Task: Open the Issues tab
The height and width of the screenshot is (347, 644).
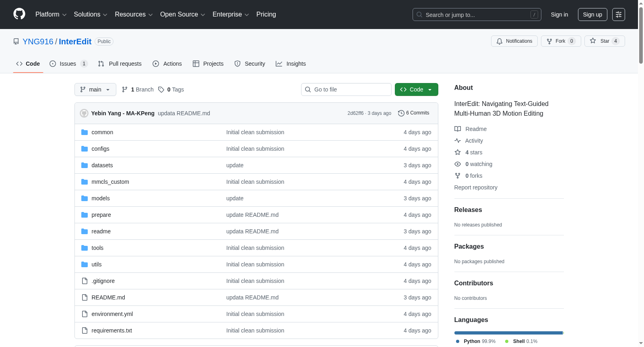Action: (x=68, y=64)
